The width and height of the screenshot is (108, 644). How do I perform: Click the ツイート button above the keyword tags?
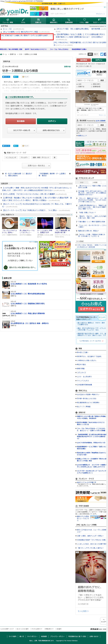(6, 146)
